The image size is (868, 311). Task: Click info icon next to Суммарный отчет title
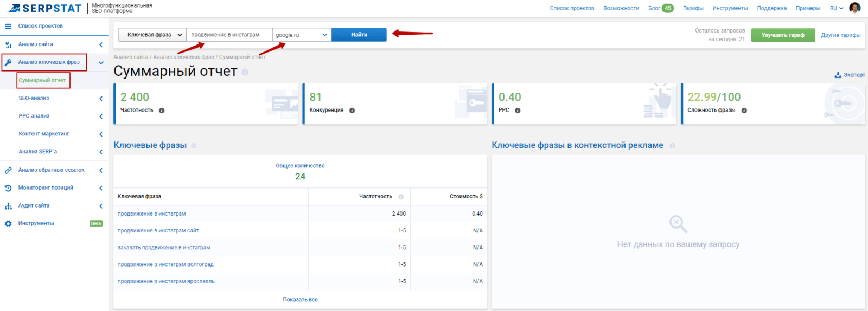245,72
